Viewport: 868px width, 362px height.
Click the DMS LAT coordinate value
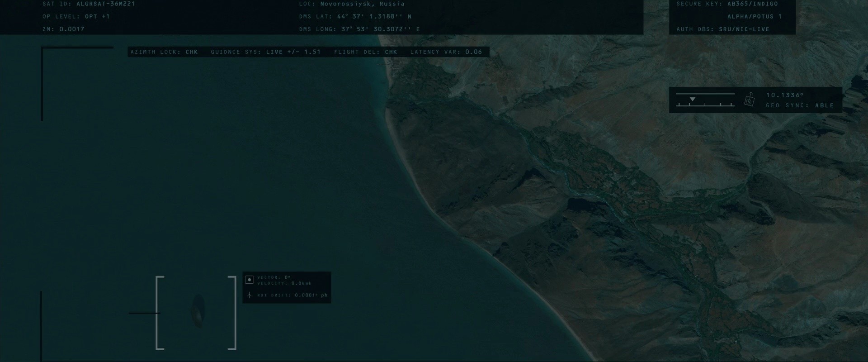[x=374, y=16]
